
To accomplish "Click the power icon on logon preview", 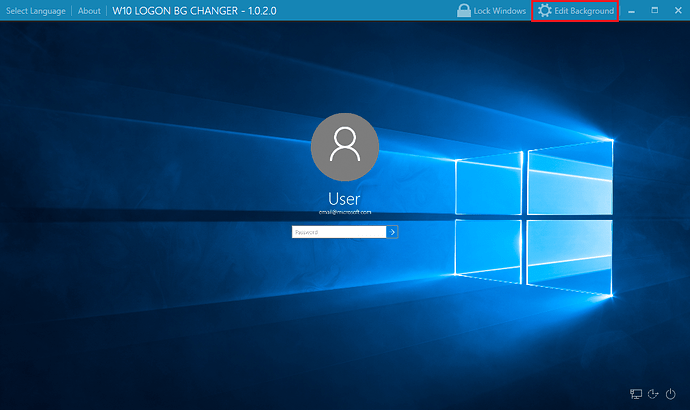I will tap(670, 394).
